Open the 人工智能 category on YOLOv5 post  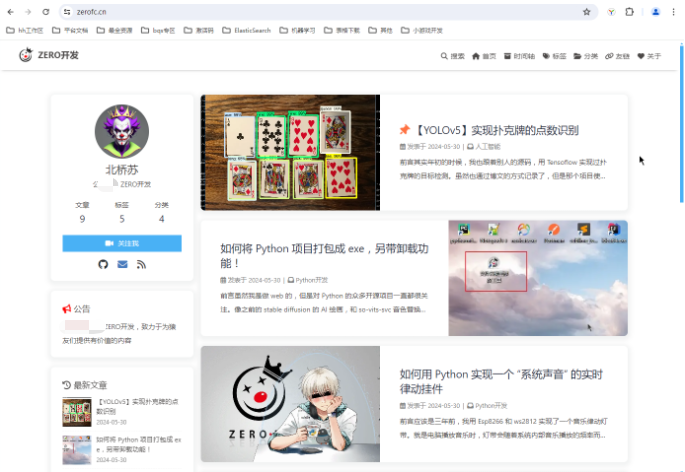click(488, 147)
